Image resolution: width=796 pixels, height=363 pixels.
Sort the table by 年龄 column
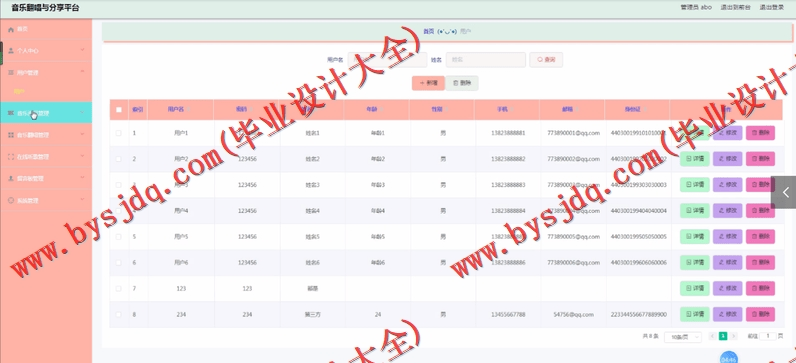[x=380, y=110]
